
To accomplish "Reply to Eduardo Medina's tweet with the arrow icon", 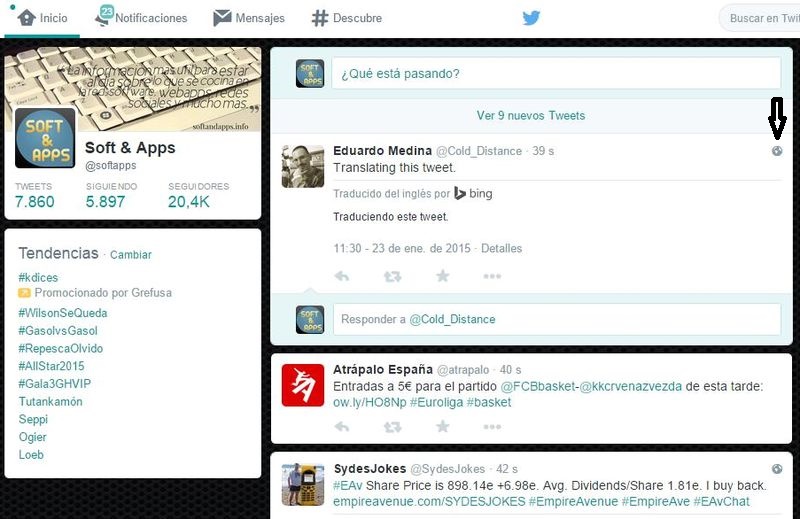I will [342, 277].
